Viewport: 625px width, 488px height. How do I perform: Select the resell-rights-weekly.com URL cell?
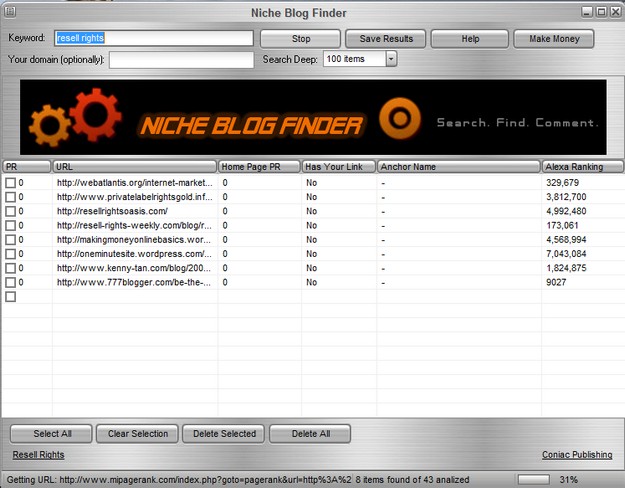tap(134, 226)
